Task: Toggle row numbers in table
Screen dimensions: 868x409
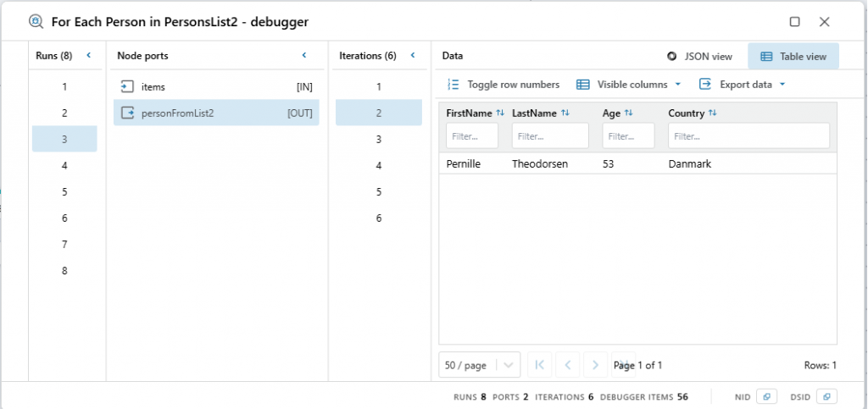Action: coord(503,85)
